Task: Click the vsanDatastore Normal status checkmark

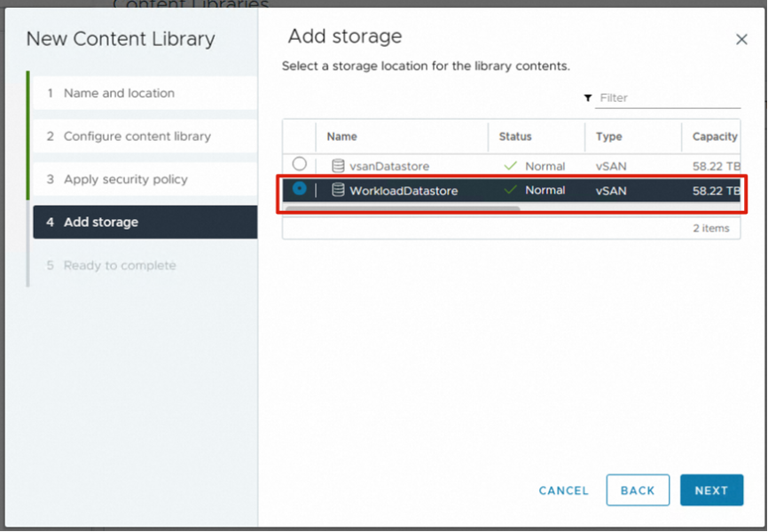Action: coord(510,166)
